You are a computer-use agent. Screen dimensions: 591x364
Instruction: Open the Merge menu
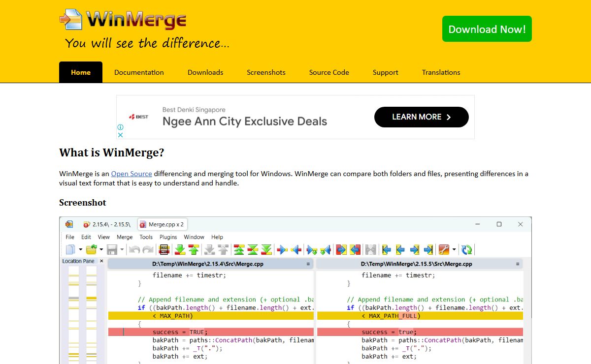125,237
